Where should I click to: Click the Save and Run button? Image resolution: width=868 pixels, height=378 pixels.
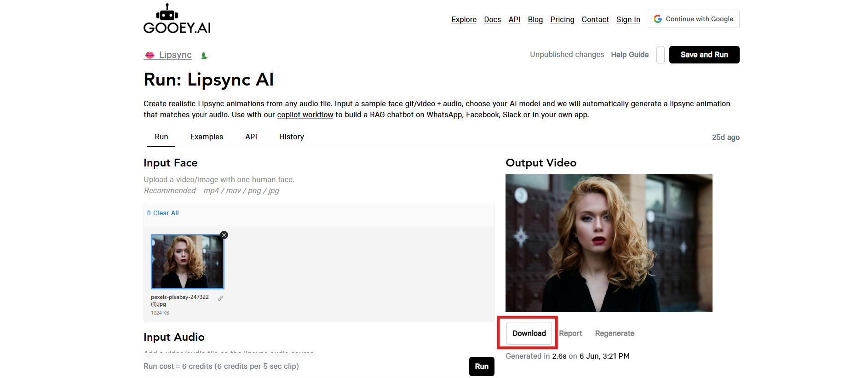pyautogui.click(x=704, y=55)
